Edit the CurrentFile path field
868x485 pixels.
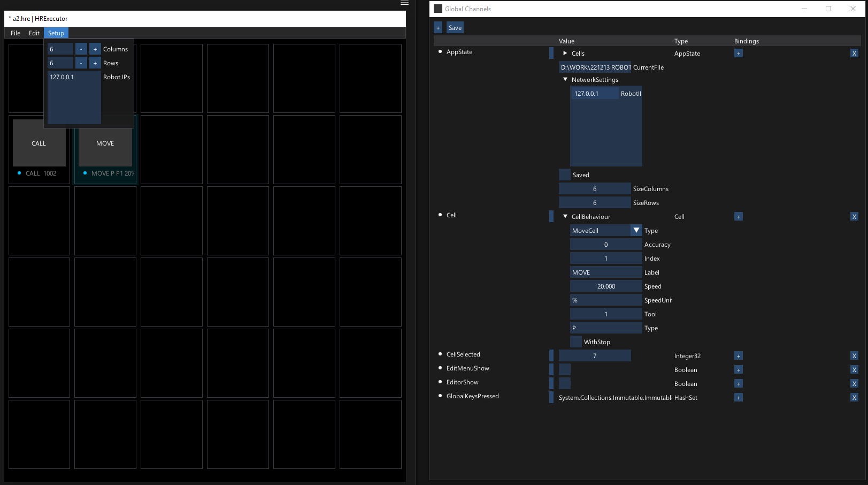pyautogui.click(x=595, y=67)
